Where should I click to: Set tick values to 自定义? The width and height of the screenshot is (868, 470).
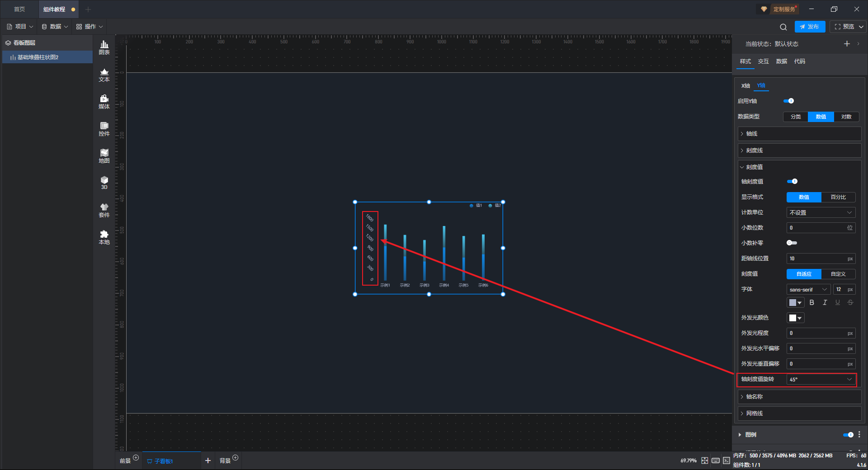click(x=838, y=274)
